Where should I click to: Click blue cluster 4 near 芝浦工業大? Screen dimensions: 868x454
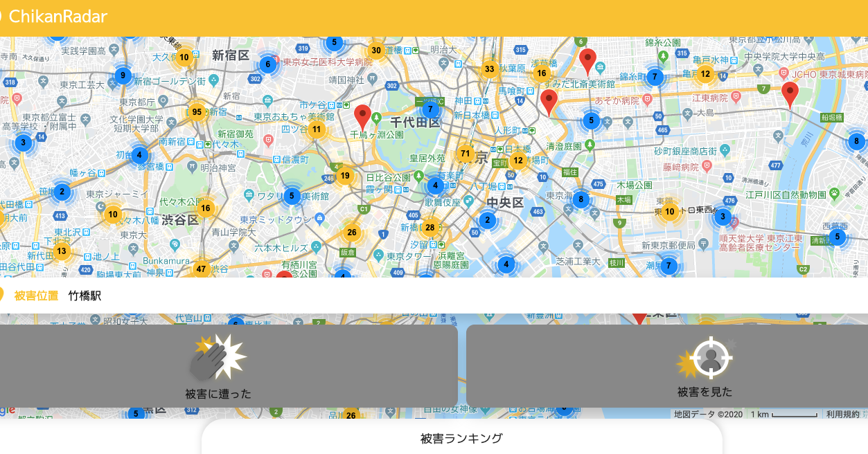[x=506, y=264]
